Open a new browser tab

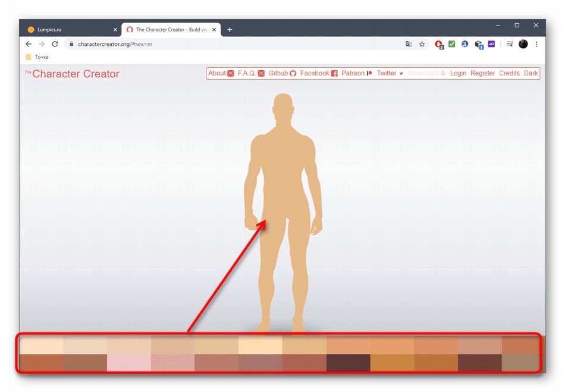pos(230,30)
